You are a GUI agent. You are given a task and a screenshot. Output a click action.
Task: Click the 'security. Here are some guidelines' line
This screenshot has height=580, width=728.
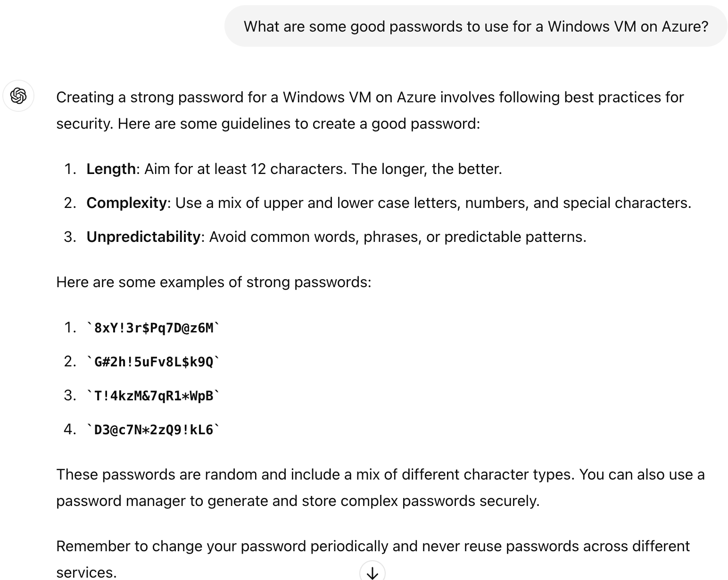click(268, 124)
